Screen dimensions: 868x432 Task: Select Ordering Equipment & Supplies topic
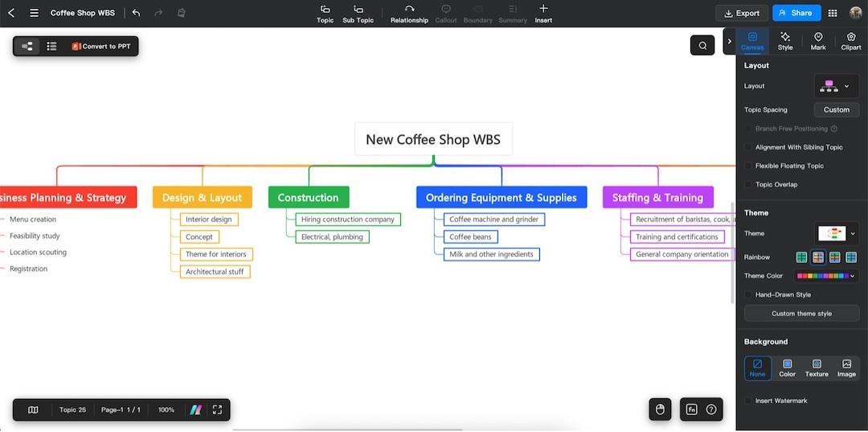502,197
